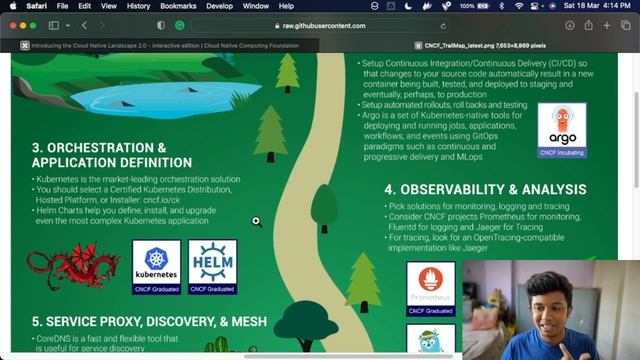The width and height of the screenshot is (640, 360).
Task: Open the Sat 18 Mar 4:14 PM clock
Action: click(597, 6)
